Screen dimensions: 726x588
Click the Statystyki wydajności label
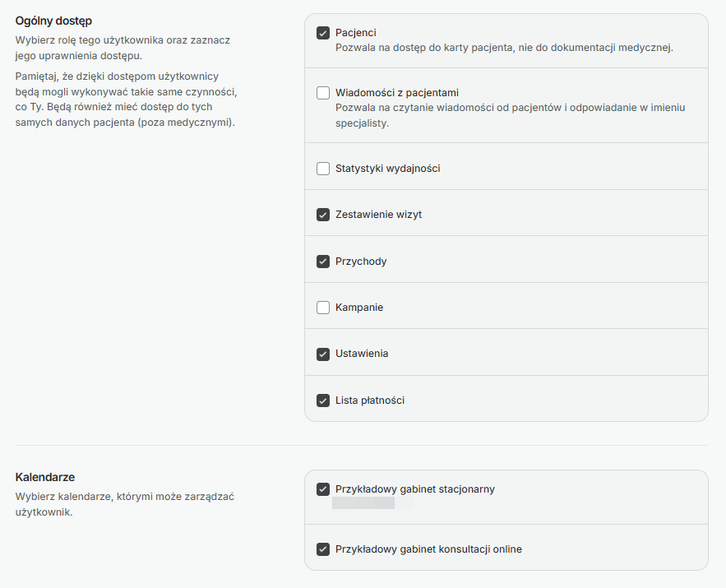388,169
